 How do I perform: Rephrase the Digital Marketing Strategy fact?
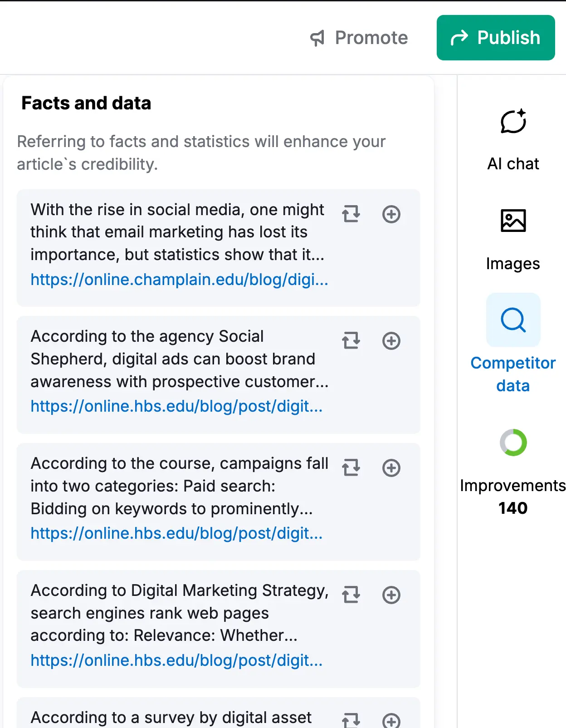click(x=351, y=595)
